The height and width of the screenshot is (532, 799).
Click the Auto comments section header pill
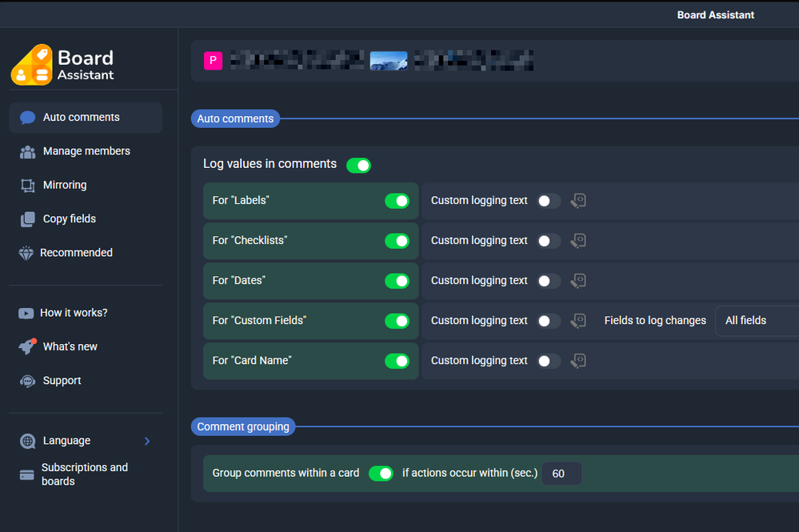(x=235, y=118)
